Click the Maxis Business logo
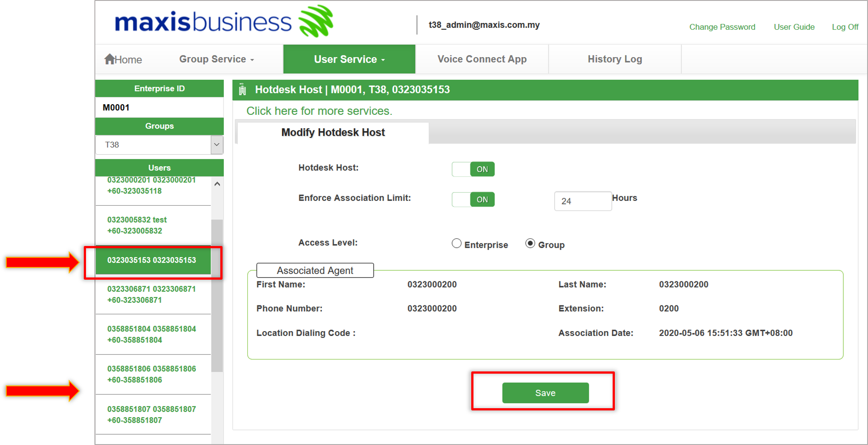Viewport: 868px width, 445px height. pos(224,22)
